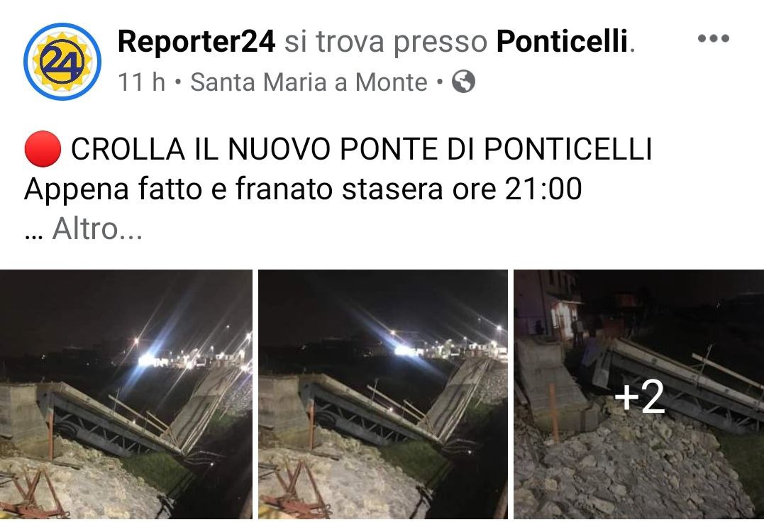Open the Reporter24 profile picture
764x532 pixels.
point(62,62)
